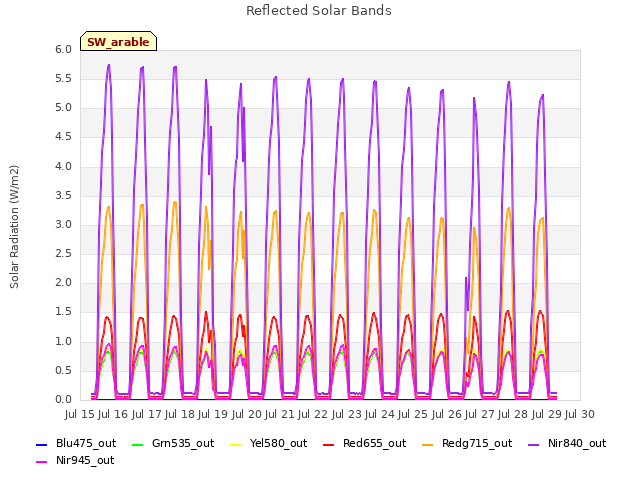Click the Jul 22 x-axis tick label
Viewport: 640px width, 480px height.
pyautogui.click(x=313, y=414)
